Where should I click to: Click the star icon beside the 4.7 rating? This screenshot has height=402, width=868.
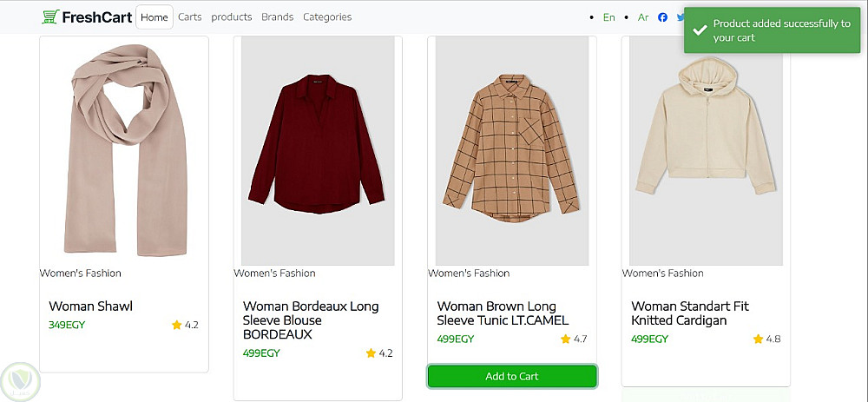click(x=566, y=339)
